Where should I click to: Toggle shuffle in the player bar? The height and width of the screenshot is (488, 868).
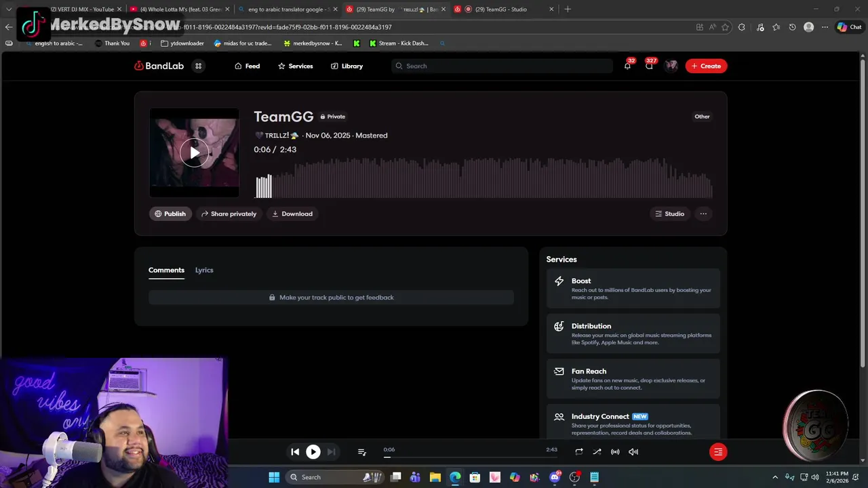[597, 451]
